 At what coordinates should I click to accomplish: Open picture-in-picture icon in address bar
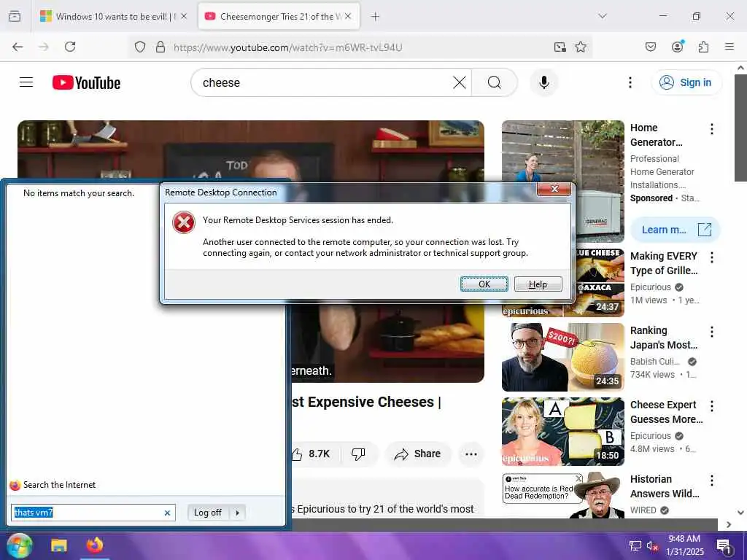560,47
